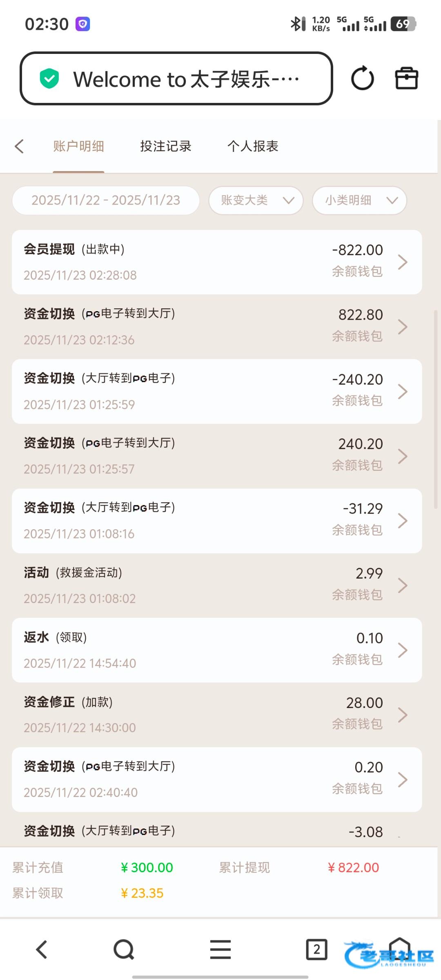The height and width of the screenshot is (980, 441).
Task: Expand the 822.80 transfer entry
Action: (x=217, y=327)
